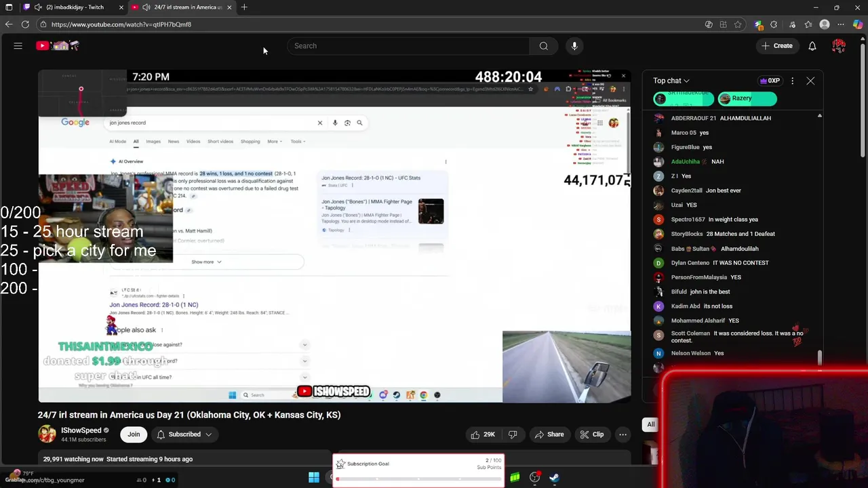Click StoryBlocks chat username
The image size is (868, 488).
click(x=687, y=234)
